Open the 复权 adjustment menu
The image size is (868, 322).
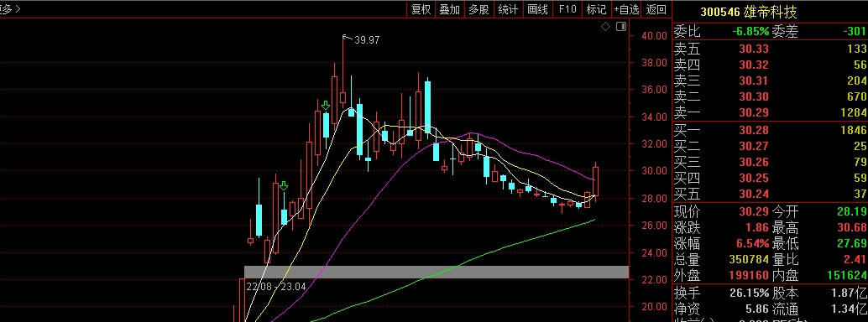(x=421, y=9)
